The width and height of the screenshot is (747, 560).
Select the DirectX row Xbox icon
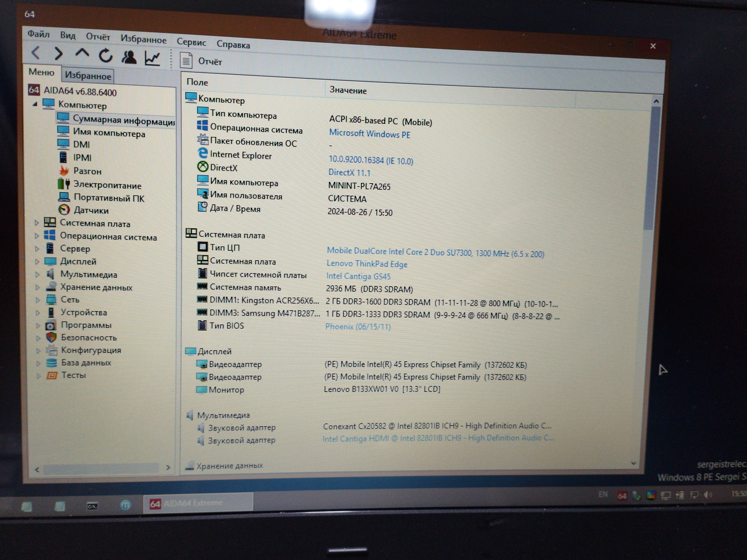click(x=203, y=167)
